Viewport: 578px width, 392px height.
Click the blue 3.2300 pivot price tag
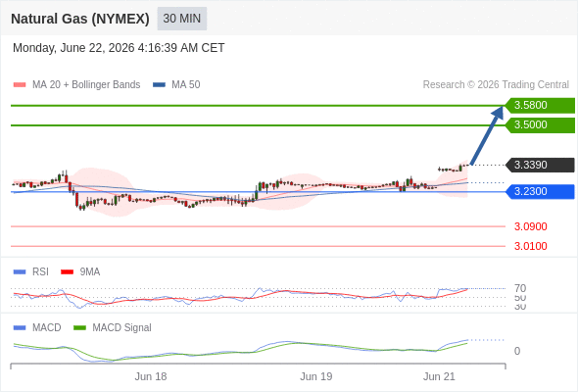[540, 191]
